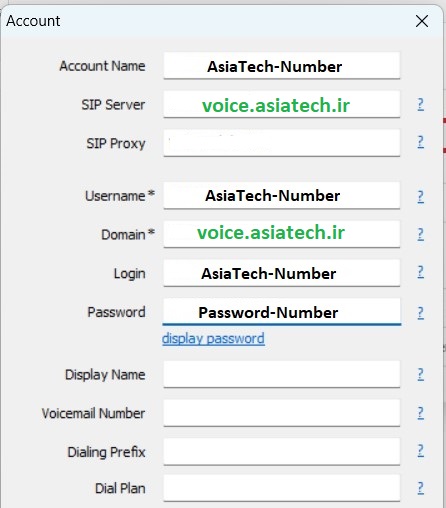
Task: Select the Display Name field
Action: (x=282, y=374)
